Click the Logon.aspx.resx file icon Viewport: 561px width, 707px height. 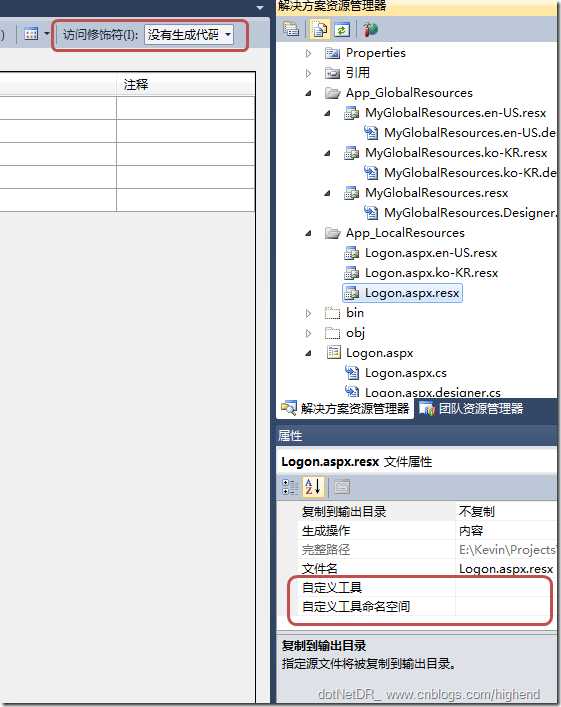(x=351, y=293)
